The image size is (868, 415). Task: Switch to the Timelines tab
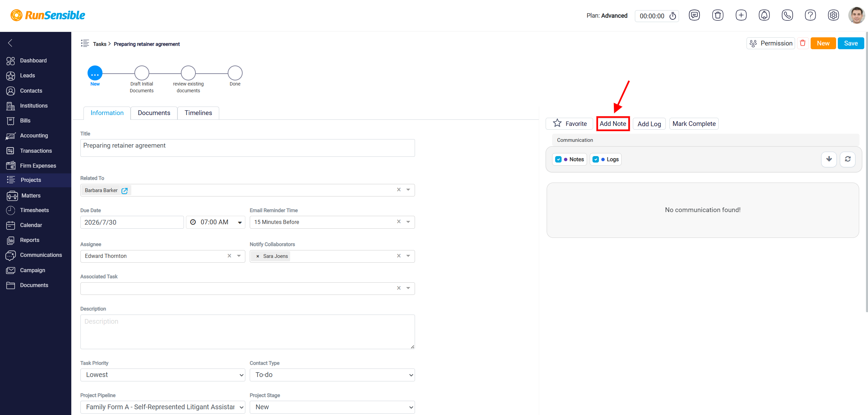tap(198, 113)
